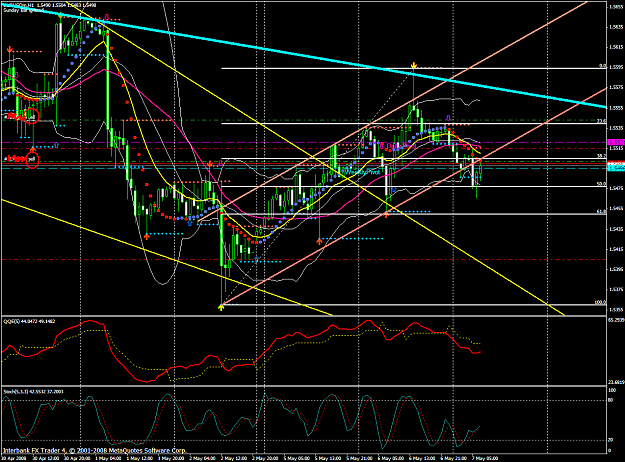This screenshot has height=462, width=625.
Task: Click the 1.5575 price axis label
Action: tap(616, 87)
